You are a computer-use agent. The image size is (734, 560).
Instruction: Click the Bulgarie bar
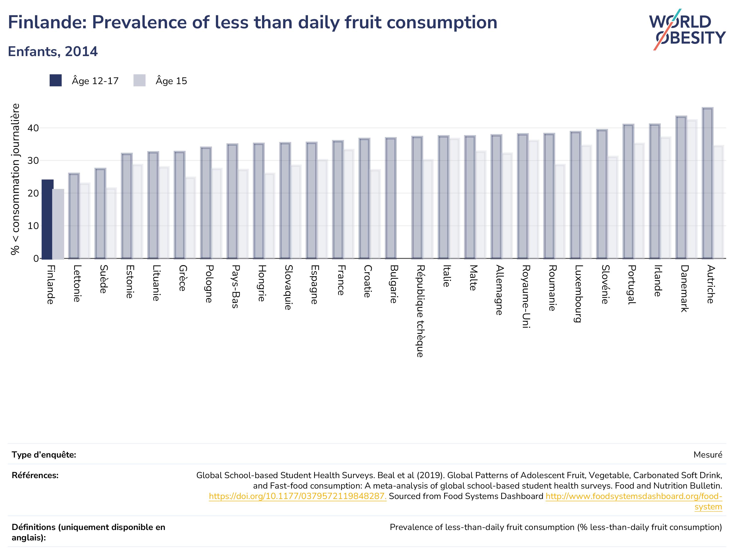point(390,198)
